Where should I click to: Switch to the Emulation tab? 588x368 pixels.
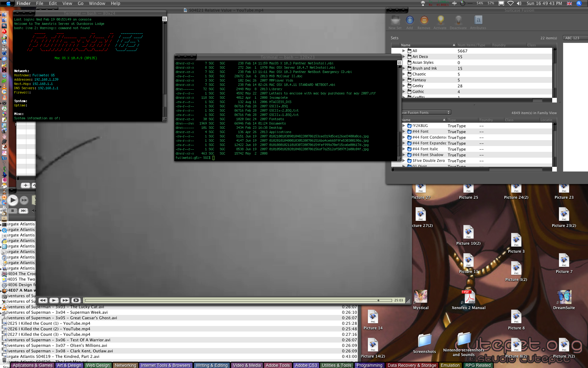[450, 365]
